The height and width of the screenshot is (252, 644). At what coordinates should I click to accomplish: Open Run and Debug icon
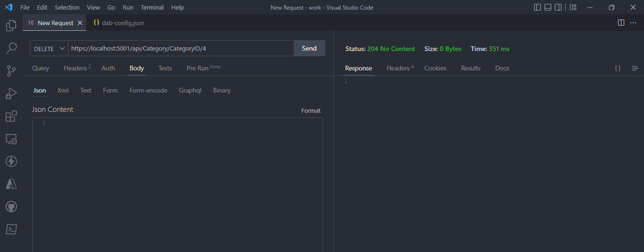(11, 93)
